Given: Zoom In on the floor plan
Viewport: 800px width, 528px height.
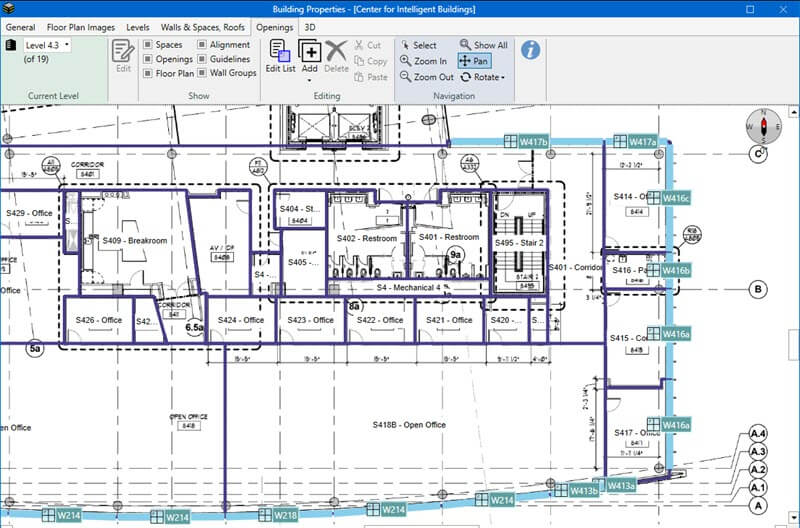Looking at the screenshot, I should coord(422,61).
